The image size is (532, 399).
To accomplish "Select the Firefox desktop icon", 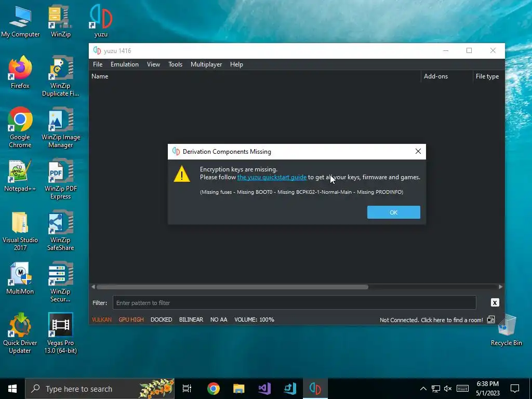I will coord(20,72).
